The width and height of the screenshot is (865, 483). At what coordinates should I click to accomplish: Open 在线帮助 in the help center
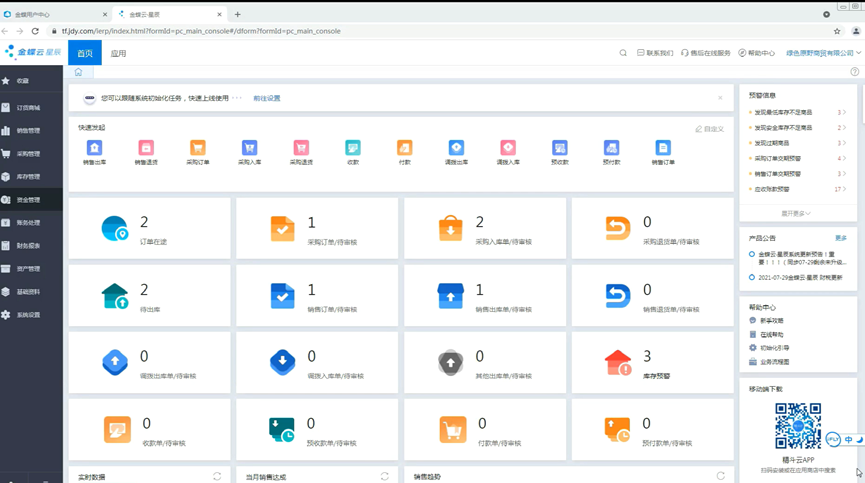click(766, 334)
